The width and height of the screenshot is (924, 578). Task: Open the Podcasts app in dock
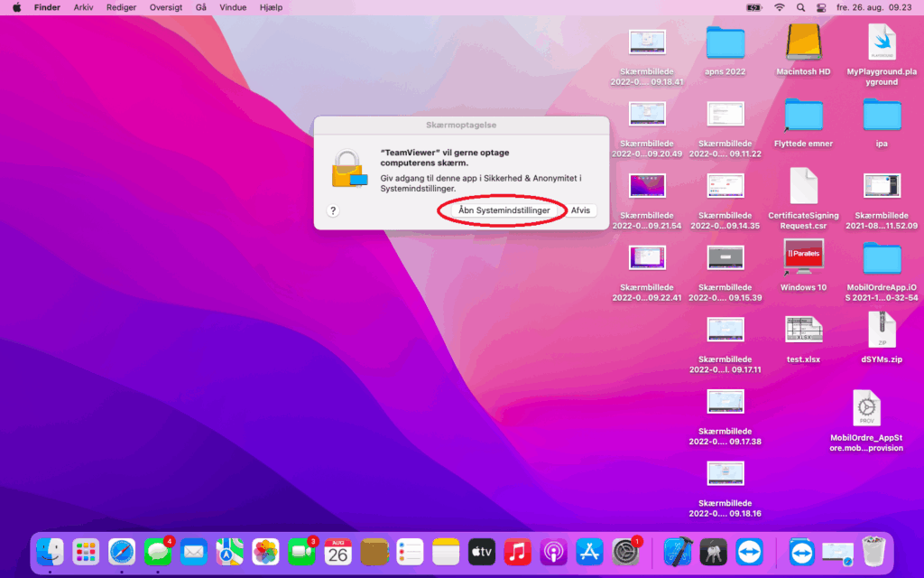point(553,551)
